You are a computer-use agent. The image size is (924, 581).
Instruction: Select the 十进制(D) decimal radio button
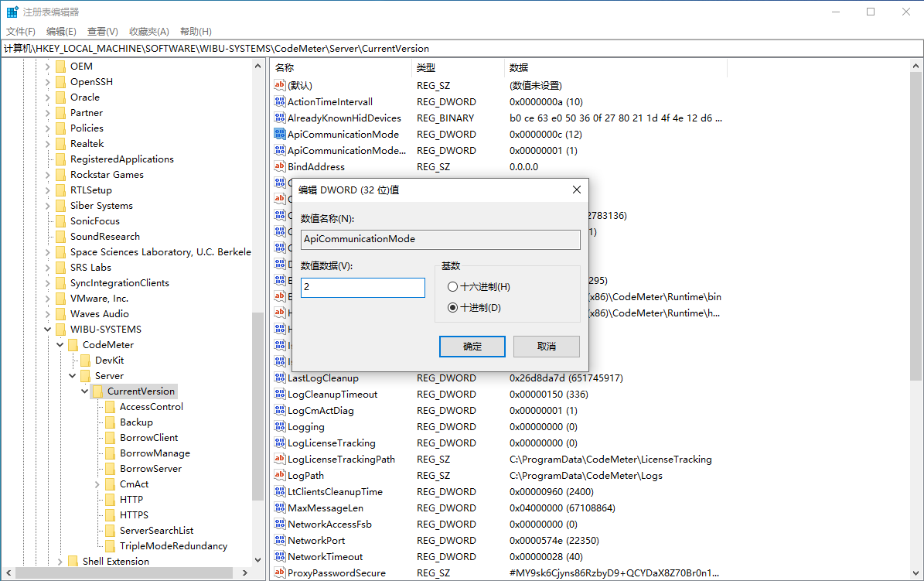click(x=452, y=307)
